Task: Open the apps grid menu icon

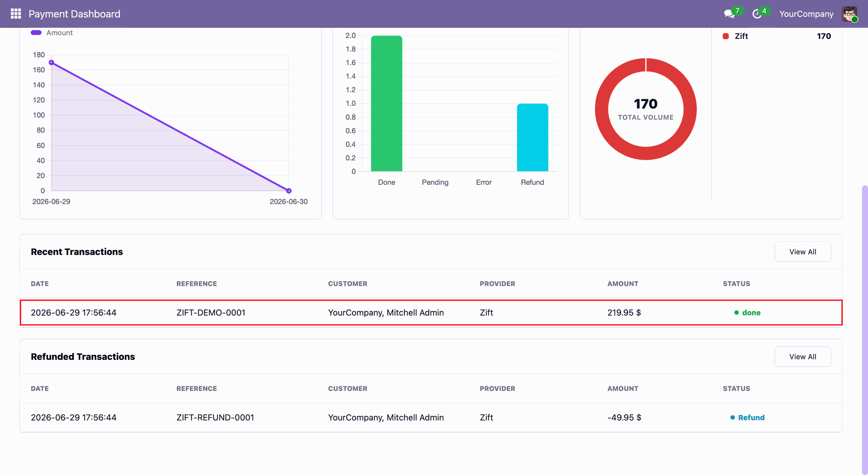Action: [x=16, y=14]
